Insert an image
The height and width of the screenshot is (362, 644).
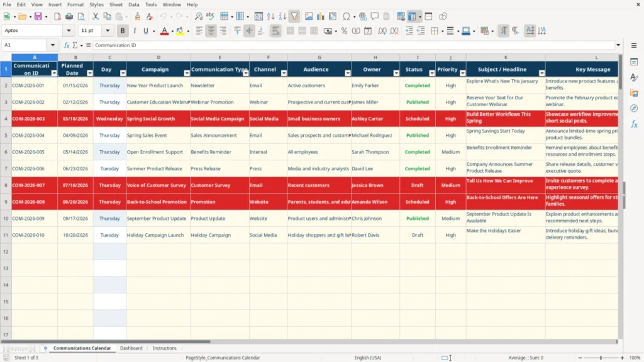[309, 16]
